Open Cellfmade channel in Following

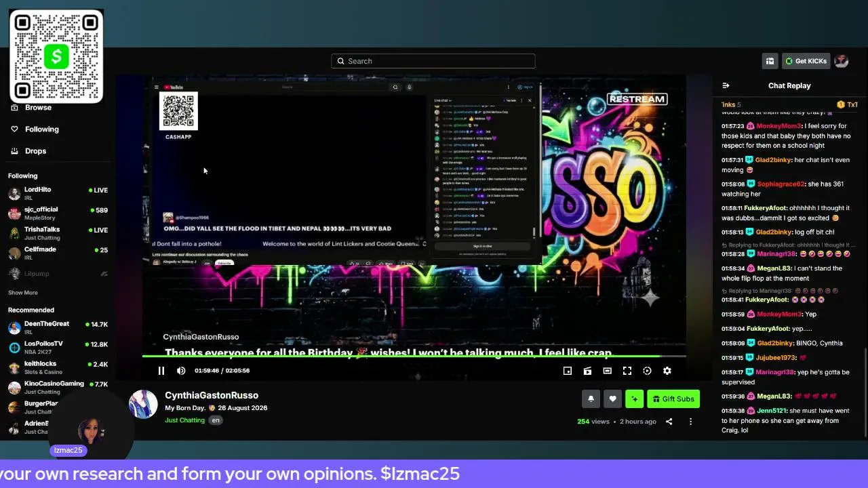[58, 253]
